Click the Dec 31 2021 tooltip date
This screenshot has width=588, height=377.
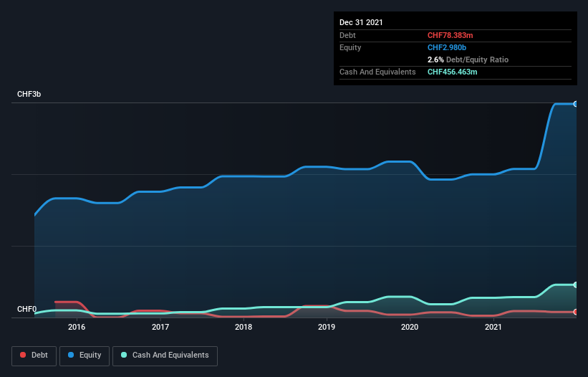[x=361, y=22]
